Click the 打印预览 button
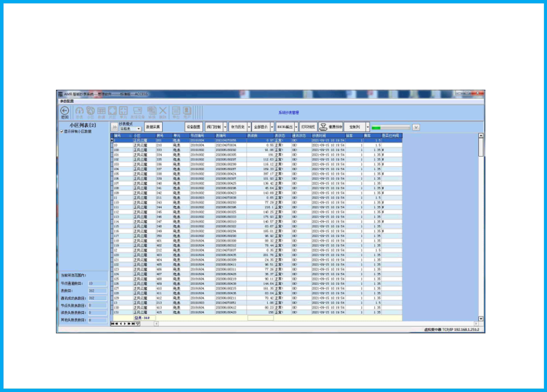This screenshot has width=547, height=392. pos(308,127)
